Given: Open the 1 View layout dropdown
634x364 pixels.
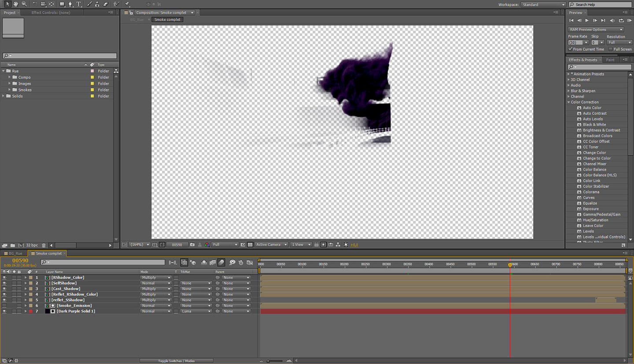Looking at the screenshot, I should click(301, 245).
